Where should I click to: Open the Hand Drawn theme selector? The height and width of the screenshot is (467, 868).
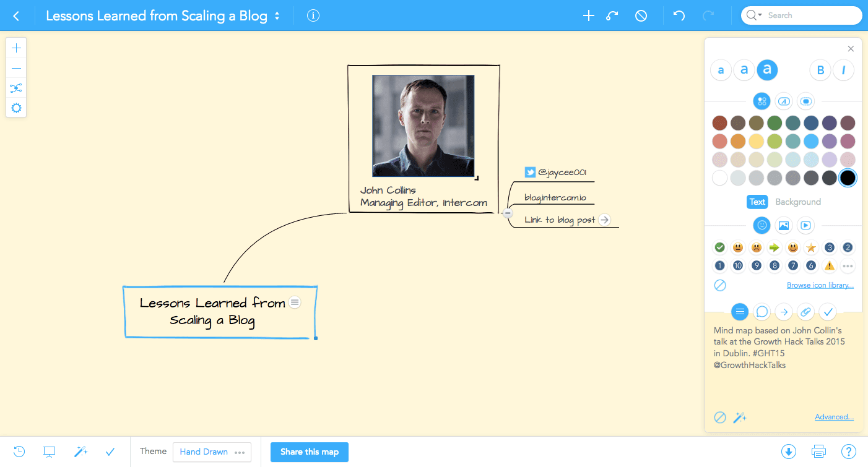(x=212, y=452)
